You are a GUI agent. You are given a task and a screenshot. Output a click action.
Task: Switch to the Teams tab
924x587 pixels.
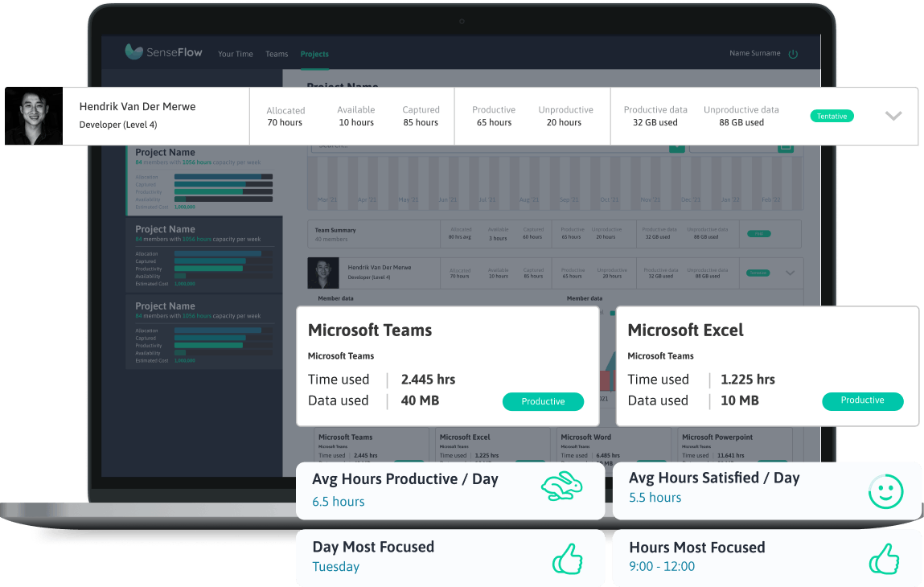coord(277,54)
